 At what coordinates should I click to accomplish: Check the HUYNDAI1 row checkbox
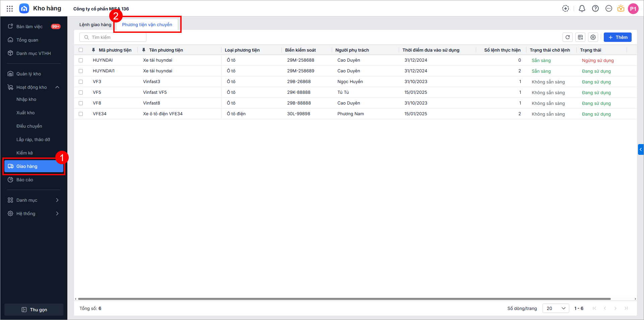tap(81, 71)
